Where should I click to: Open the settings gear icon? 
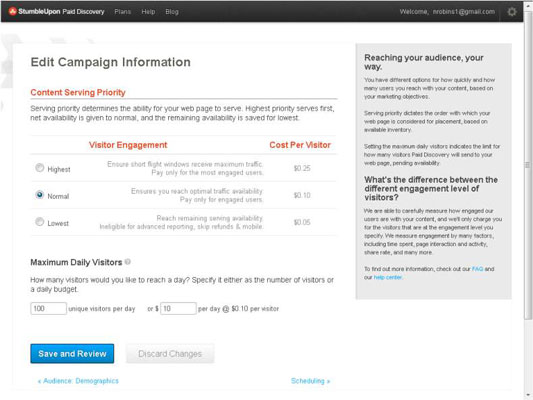(x=512, y=12)
